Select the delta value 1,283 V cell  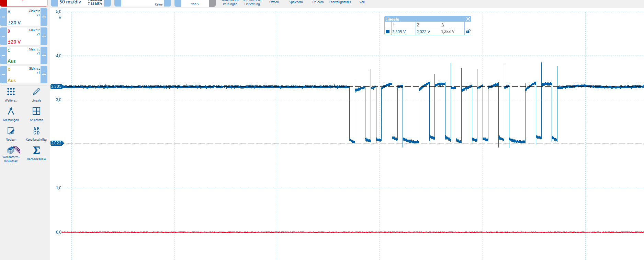[x=452, y=32]
